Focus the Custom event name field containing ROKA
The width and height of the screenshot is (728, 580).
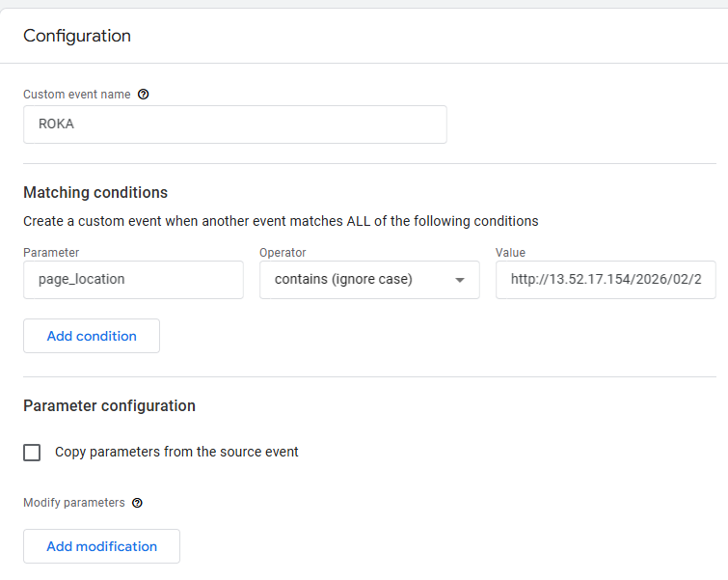234,124
